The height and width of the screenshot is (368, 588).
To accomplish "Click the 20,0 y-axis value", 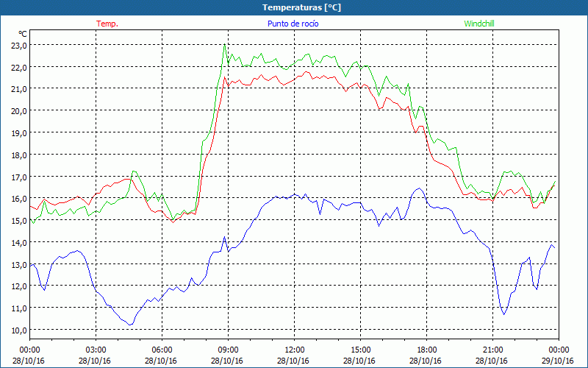I will [18, 111].
